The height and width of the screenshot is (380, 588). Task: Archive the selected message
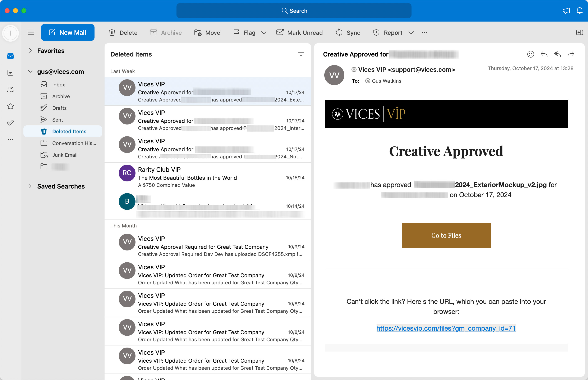(166, 33)
